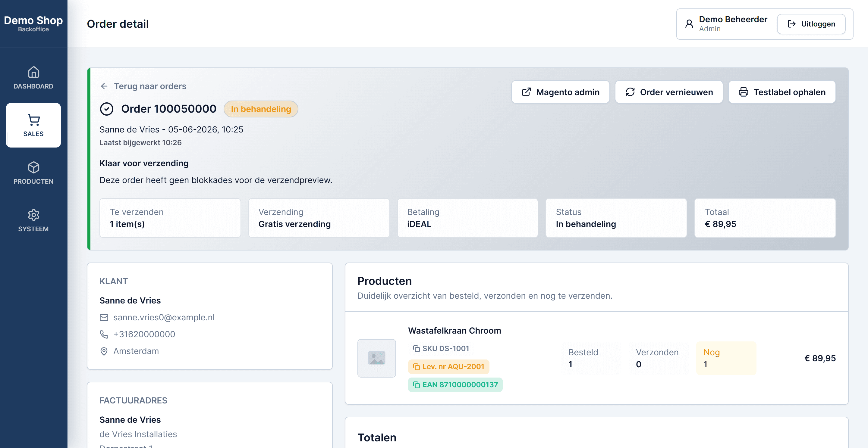Click the SKU DS-1001 chip

coord(441,349)
